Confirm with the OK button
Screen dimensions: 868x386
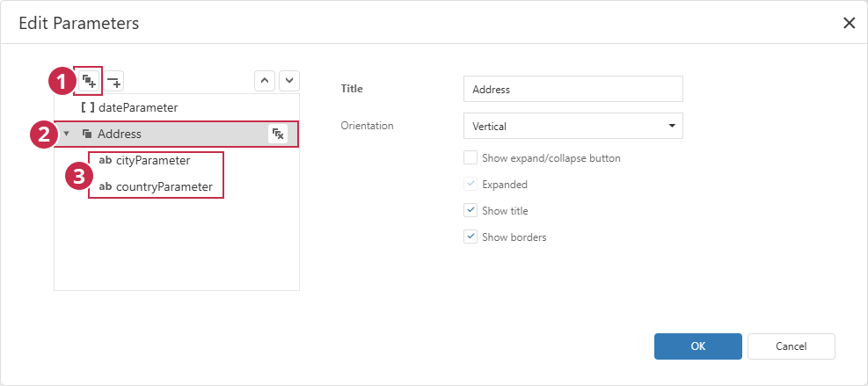[x=698, y=346]
